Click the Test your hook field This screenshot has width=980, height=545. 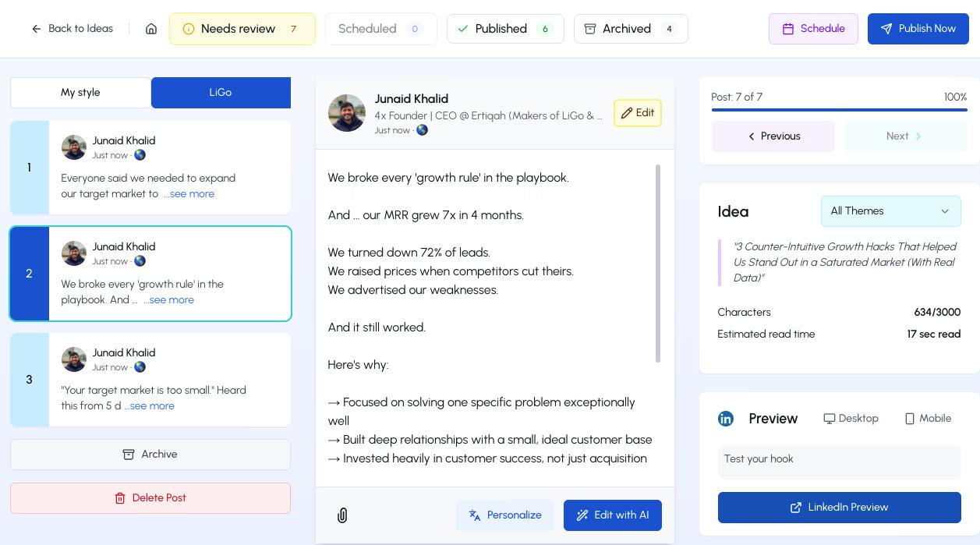click(x=839, y=460)
